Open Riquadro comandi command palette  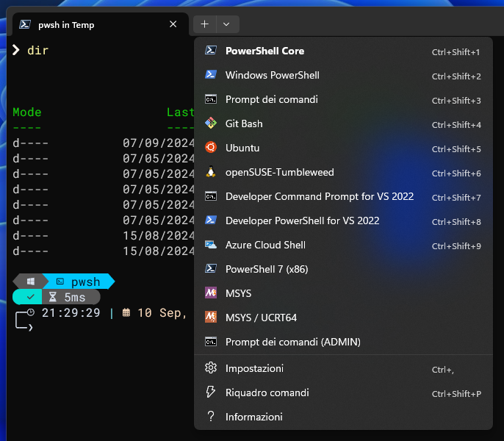[343, 392]
